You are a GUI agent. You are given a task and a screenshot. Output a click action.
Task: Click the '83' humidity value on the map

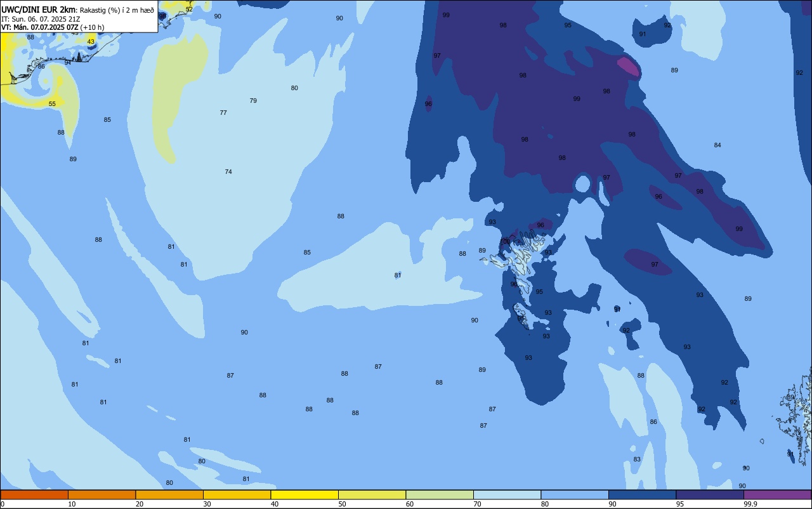tap(637, 459)
